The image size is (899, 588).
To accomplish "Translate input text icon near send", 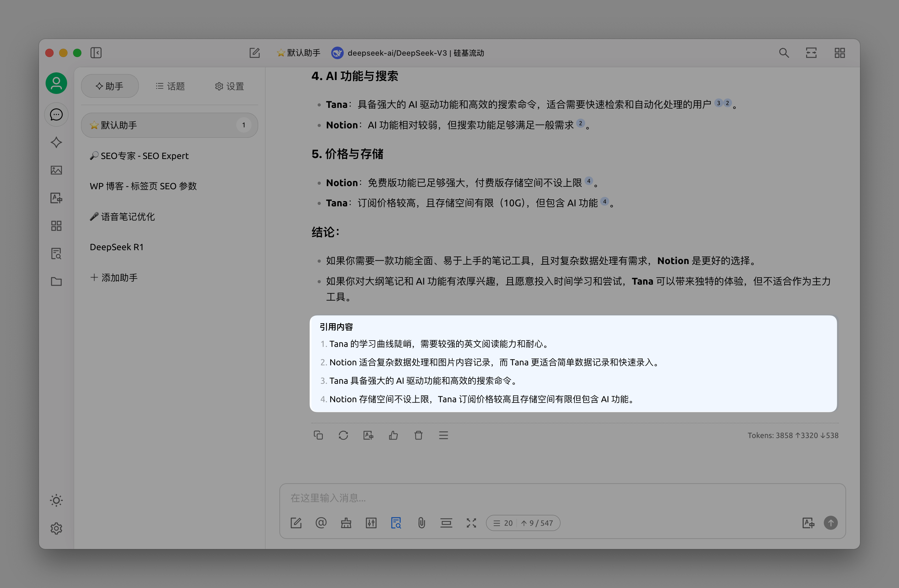I will coord(808,523).
